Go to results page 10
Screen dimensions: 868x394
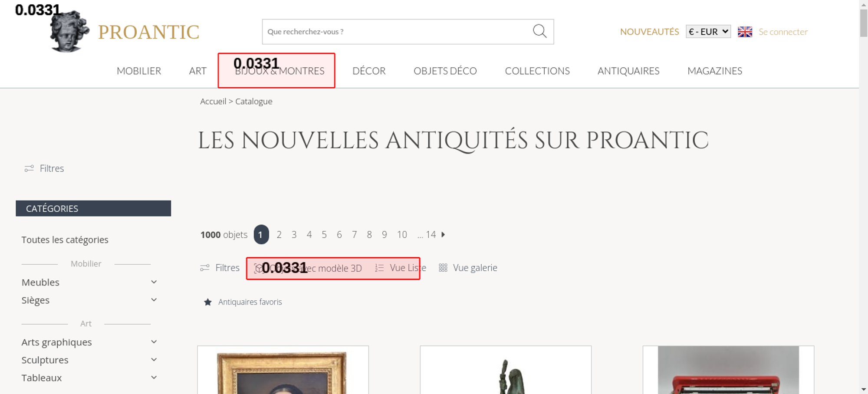click(x=402, y=234)
